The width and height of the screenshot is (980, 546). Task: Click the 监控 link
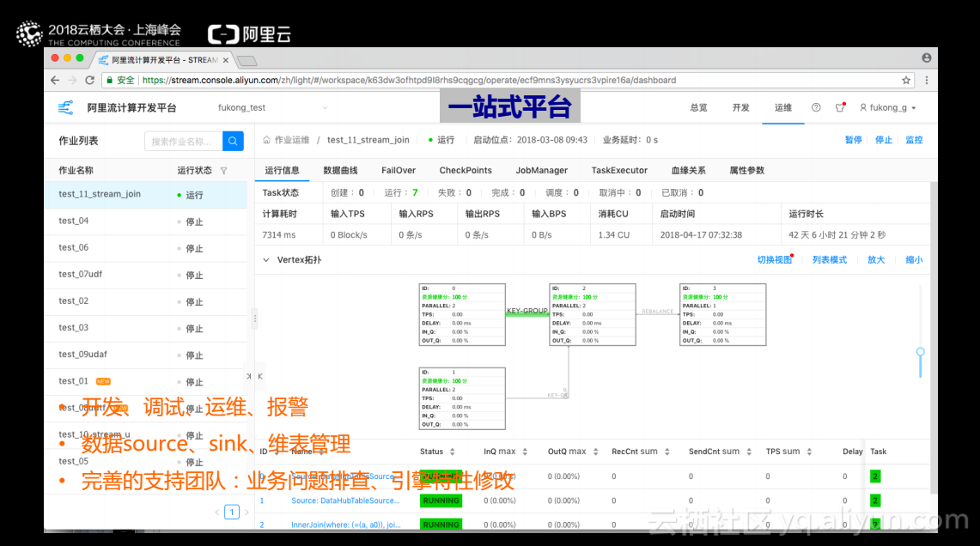914,140
